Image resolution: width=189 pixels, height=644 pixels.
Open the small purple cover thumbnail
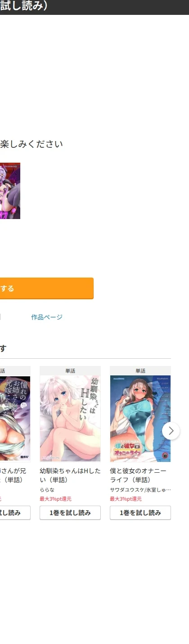tap(10, 191)
